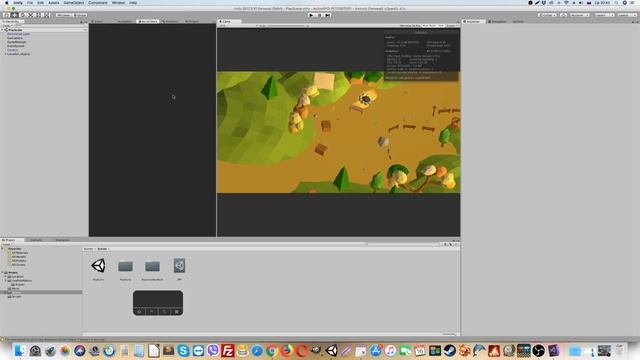Collapse the Assets folder tree
This screenshot has width=640, height=360.
pos(2,273)
